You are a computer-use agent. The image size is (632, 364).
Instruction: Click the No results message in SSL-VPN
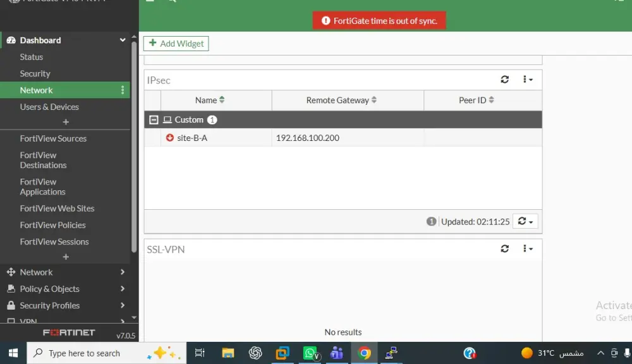tap(343, 332)
